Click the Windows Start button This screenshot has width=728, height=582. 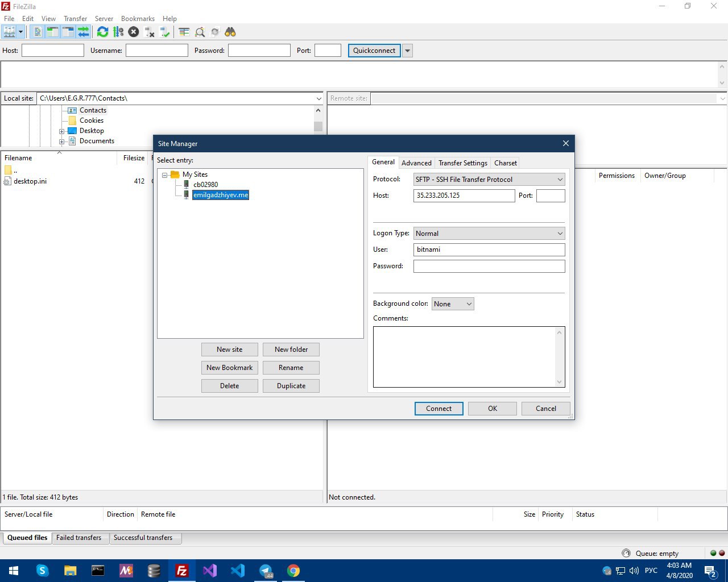[x=14, y=571]
